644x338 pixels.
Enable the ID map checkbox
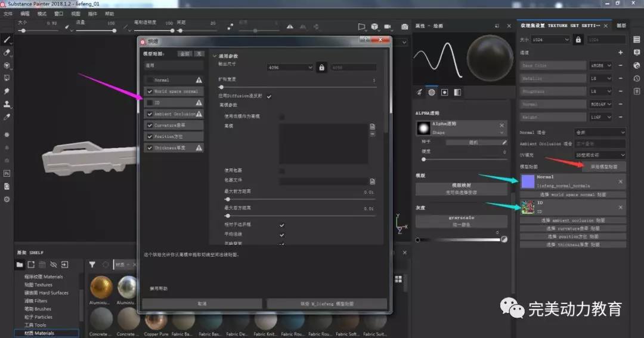point(150,103)
